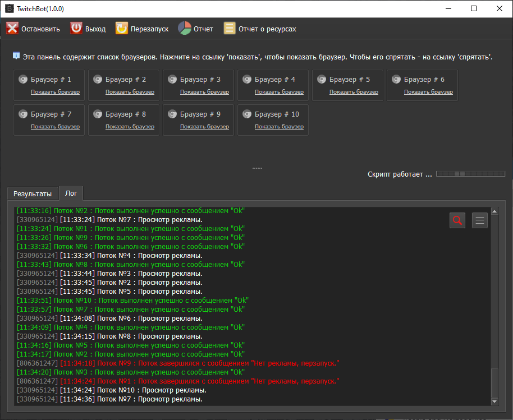The height and width of the screenshot is (420, 513).
Task: Click the panel splitter dots handle
Action: tap(257, 168)
